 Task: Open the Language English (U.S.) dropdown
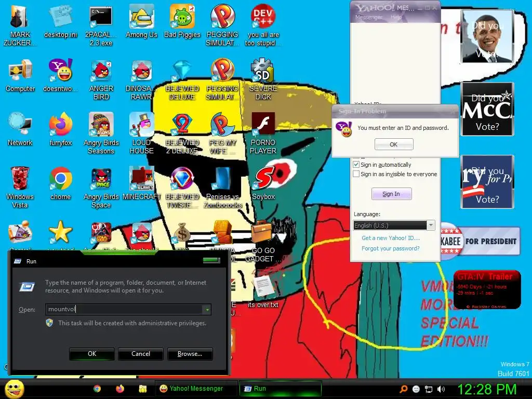[x=394, y=225]
